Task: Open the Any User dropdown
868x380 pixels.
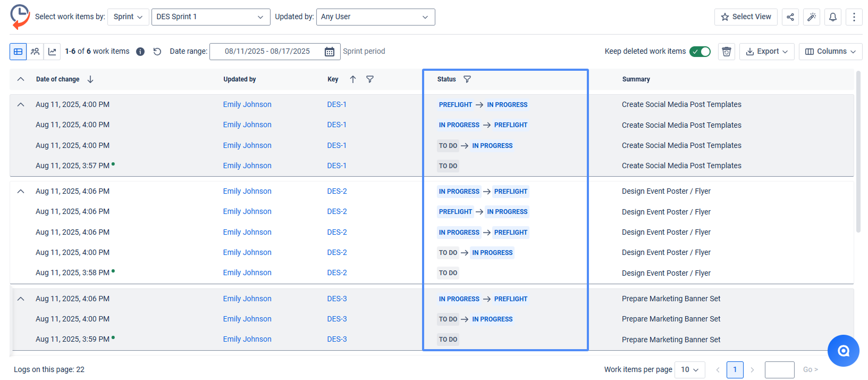Action: click(x=375, y=17)
